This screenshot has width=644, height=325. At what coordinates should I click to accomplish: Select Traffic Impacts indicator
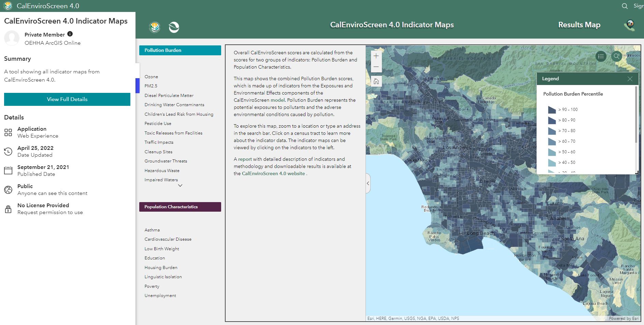coord(159,142)
